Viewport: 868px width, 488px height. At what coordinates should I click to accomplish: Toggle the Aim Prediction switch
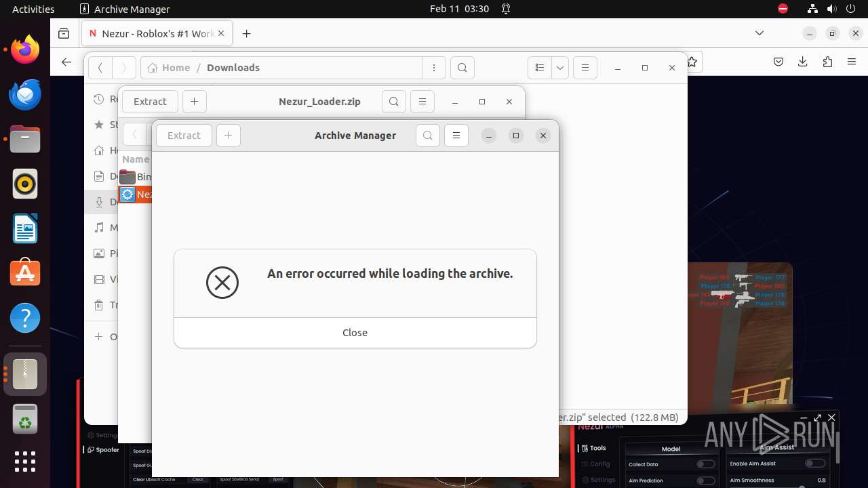coord(706,481)
